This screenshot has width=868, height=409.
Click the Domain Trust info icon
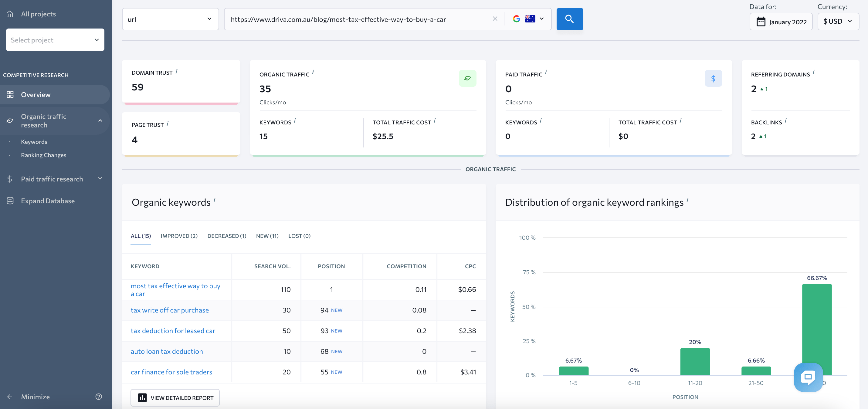(x=177, y=71)
